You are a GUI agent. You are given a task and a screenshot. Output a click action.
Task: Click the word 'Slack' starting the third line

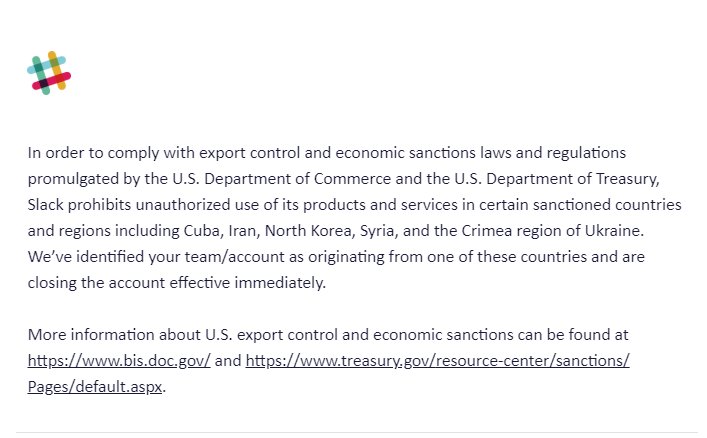(47, 204)
